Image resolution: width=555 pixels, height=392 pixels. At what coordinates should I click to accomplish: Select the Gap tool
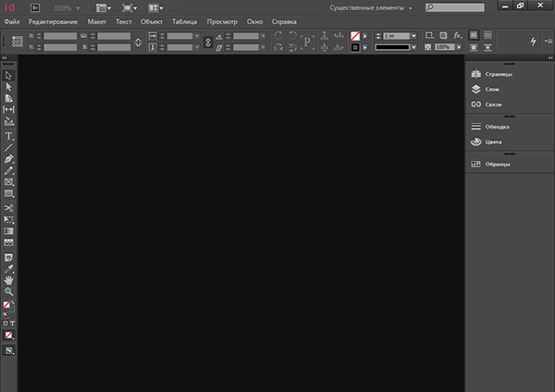[8, 110]
